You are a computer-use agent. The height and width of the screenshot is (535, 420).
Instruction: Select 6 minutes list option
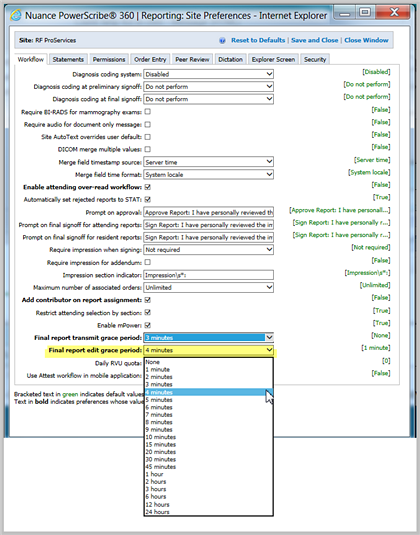(208, 407)
